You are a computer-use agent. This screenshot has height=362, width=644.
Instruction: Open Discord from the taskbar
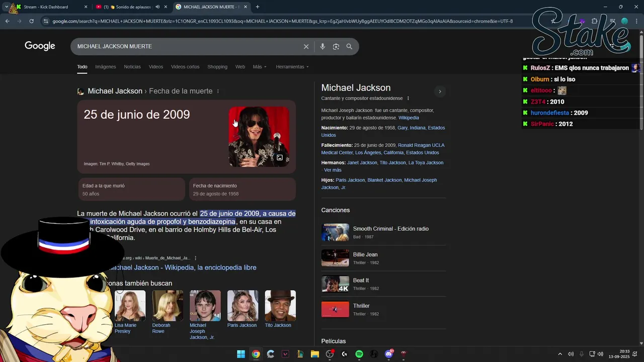[x=388, y=354]
